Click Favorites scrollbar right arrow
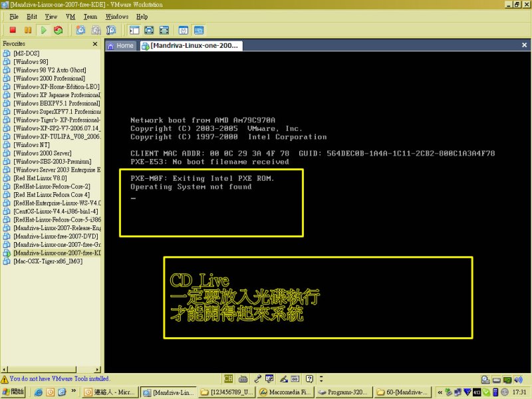This screenshot has height=399, width=532. click(x=98, y=369)
